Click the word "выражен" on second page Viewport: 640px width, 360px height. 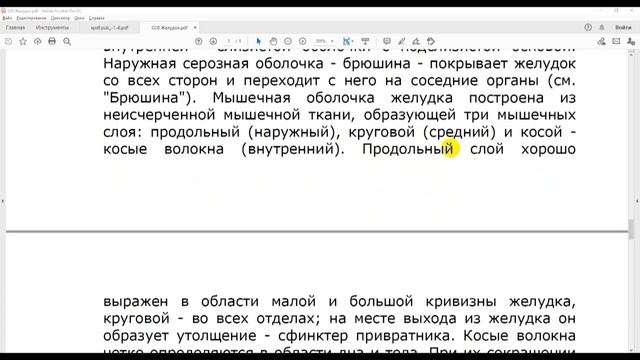(x=136, y=302)
